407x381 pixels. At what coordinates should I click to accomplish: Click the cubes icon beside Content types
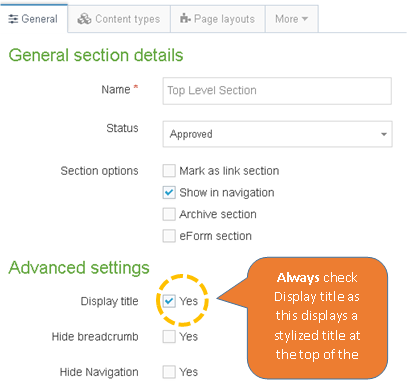tap(84, 19)
